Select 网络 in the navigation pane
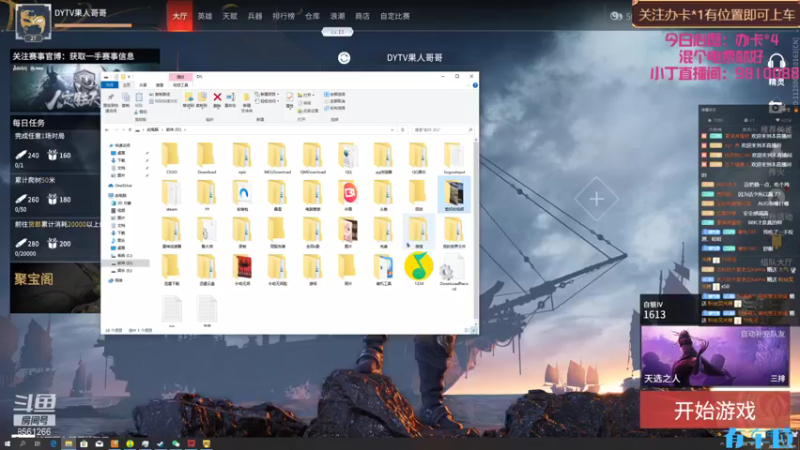This screenshot has width=800, height=450. (116, 281)
